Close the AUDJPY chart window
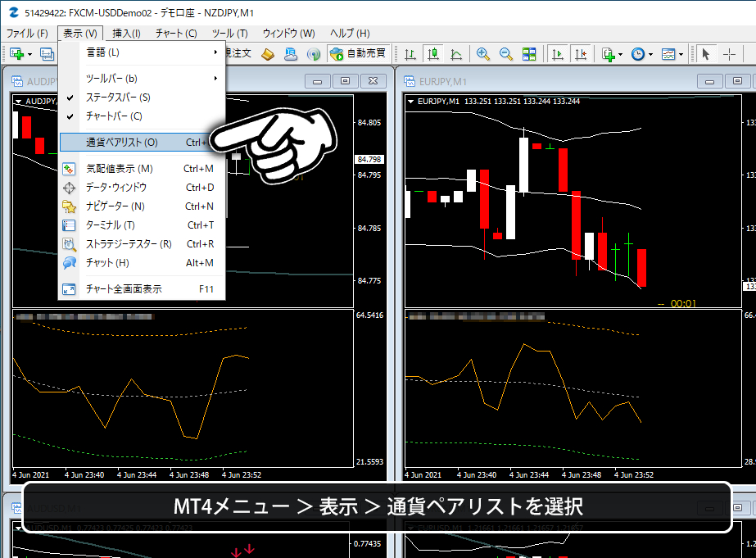The height and width of the screenshot is (558, 756). tap(373, 81)
